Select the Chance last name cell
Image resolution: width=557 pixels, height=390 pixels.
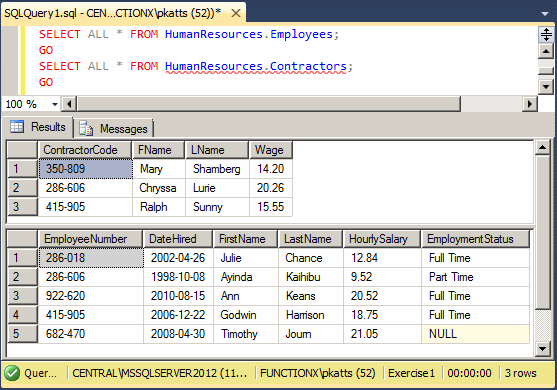click(x=311, y=258)
